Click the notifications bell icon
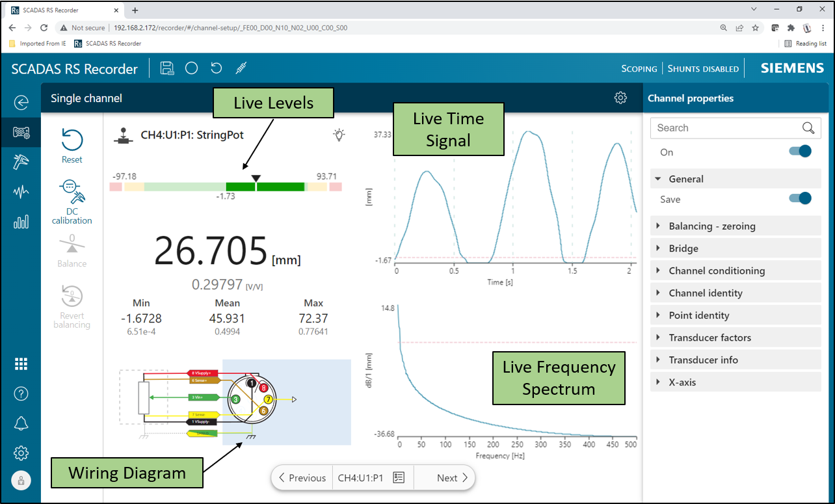The image size is (835, 504). 21,423
